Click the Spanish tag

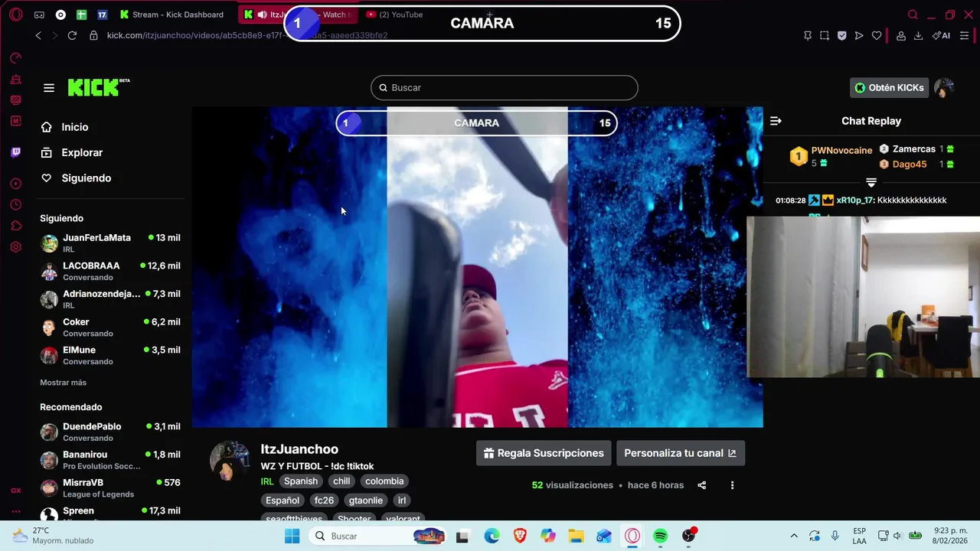coord(301,481)
